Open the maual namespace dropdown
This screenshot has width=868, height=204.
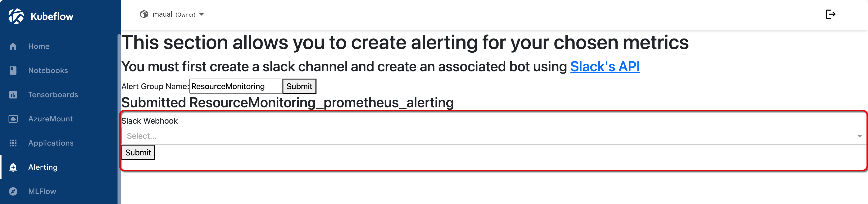click(201, 14)
